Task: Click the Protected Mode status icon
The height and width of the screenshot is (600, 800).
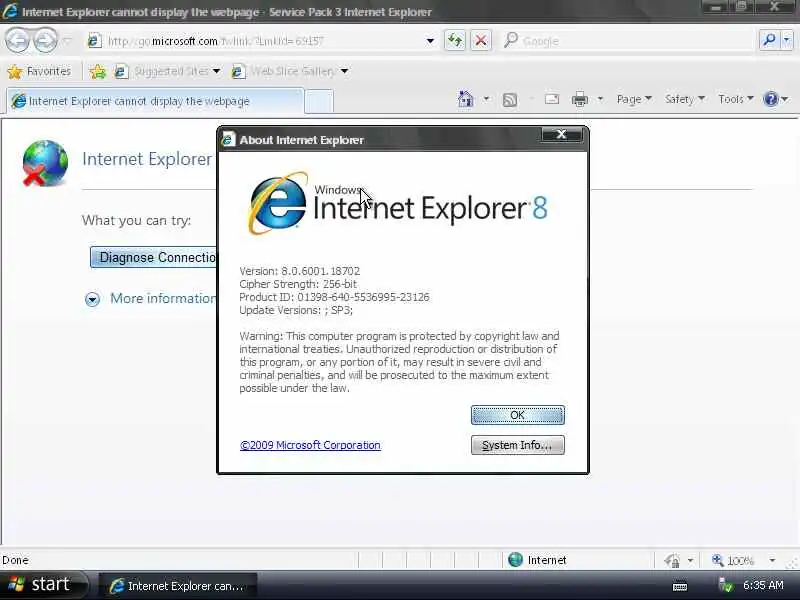Action: pos(672,561)
